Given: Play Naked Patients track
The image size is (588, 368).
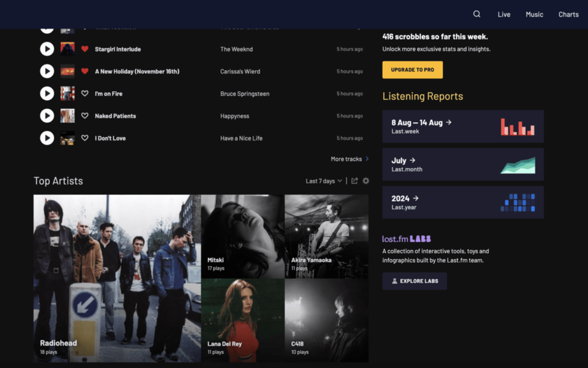Looking at the screenshot, I should pos(47,116).
